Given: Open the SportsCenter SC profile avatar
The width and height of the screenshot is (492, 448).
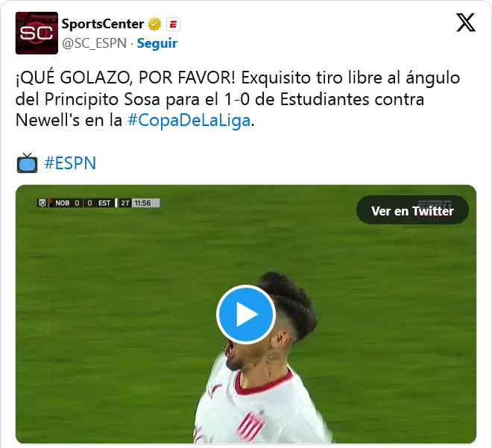Looking at the screenshot, I should [37, 33].
